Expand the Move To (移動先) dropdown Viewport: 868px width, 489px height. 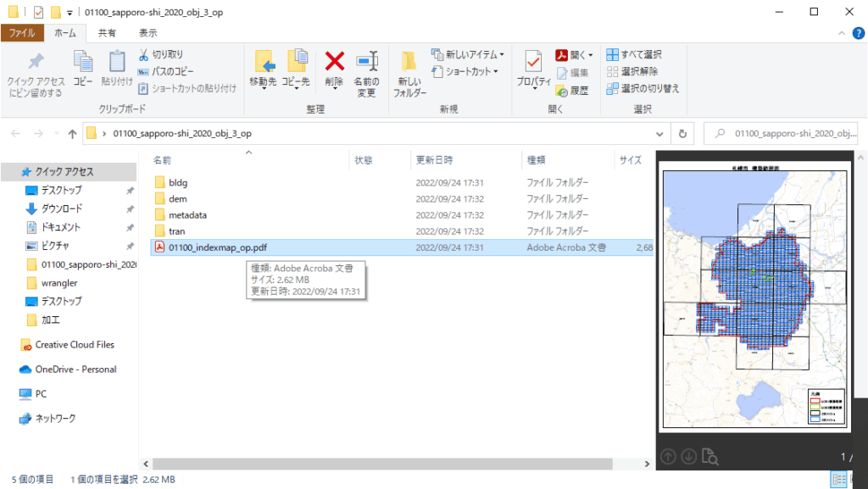click(263, 87)
